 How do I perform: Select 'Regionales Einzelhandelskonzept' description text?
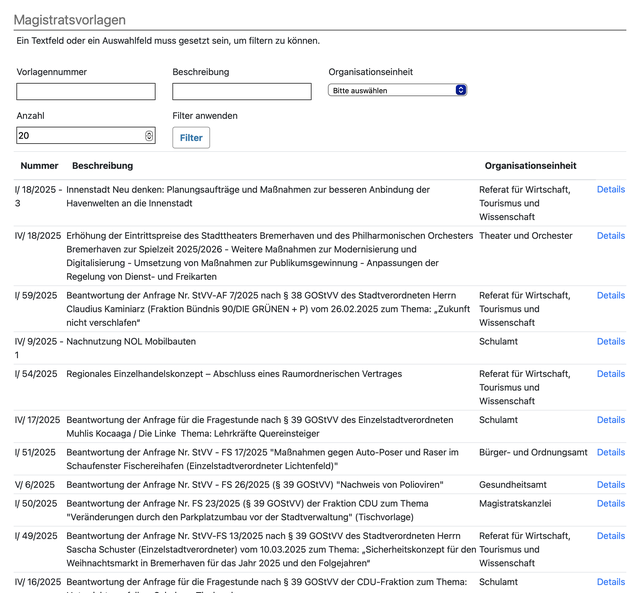(234, 373)
